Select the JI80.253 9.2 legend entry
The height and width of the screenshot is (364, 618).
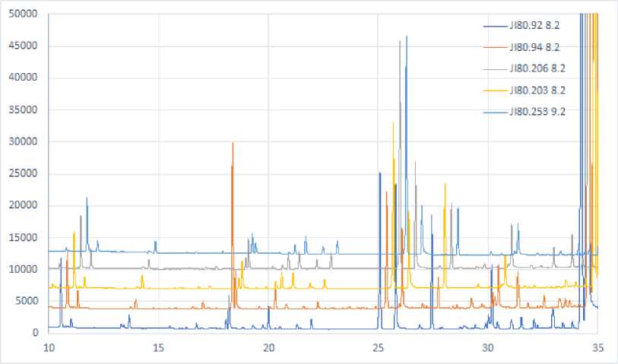[525, 112]
